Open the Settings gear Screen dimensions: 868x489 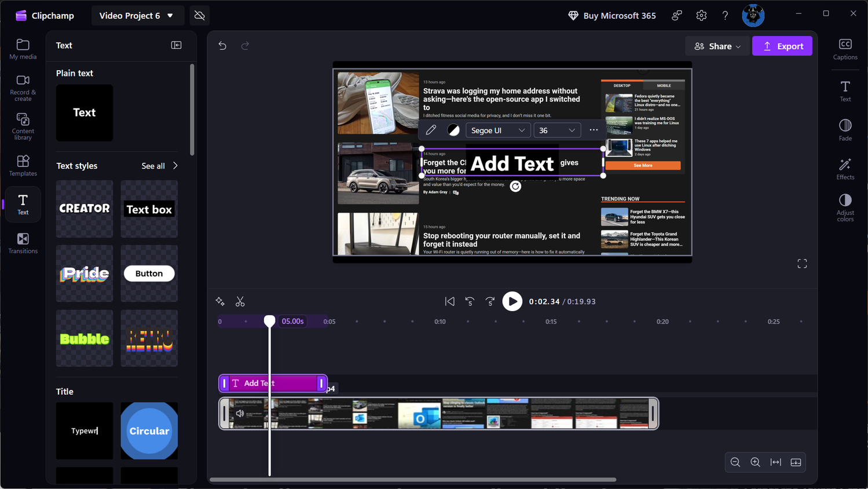(x=701, y=16)
